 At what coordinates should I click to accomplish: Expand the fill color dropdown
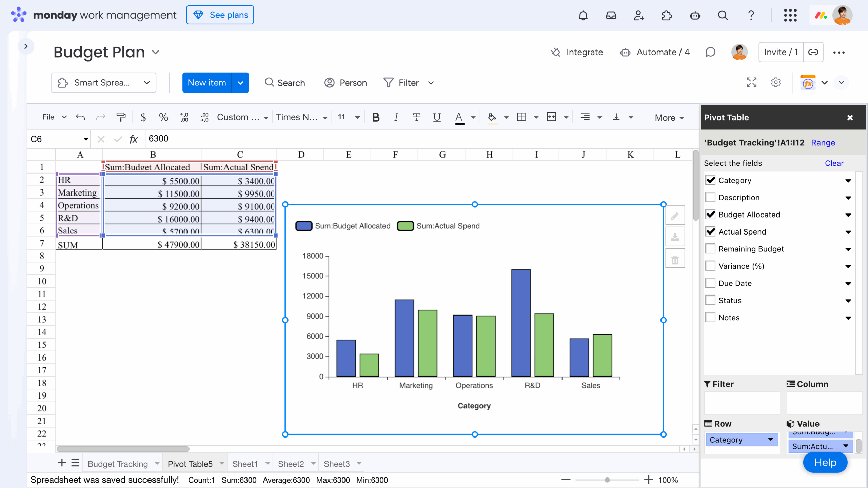click(x=505, y=117)
